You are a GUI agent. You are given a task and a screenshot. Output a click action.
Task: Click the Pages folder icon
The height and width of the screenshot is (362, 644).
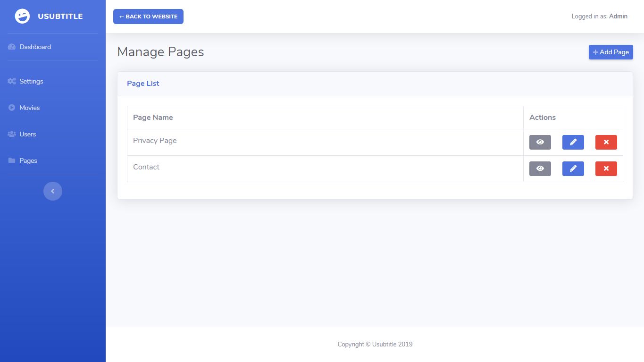pyautogui.click(x=12, y=160)
